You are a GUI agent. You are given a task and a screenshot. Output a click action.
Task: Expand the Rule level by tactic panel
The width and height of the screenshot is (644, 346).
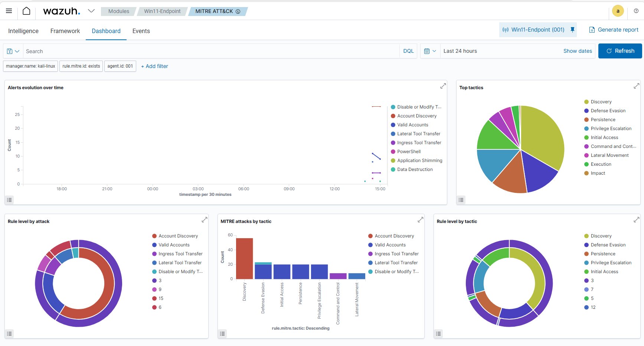coord(636,220)
